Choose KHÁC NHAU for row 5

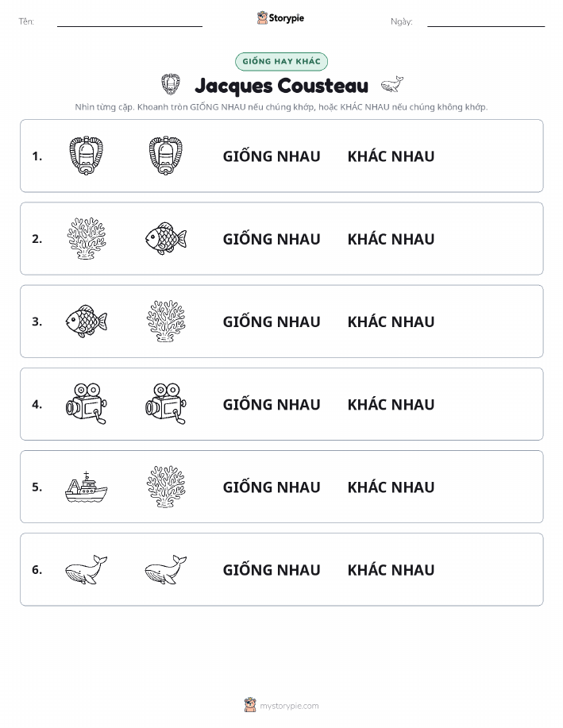391,487
